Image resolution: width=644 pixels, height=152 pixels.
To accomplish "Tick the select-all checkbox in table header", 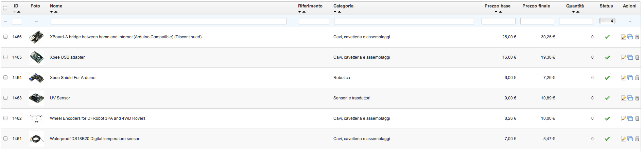I will pyautogui.click(x=5, y=8).
